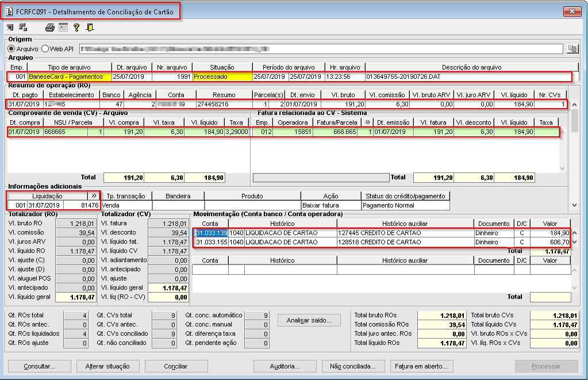
Task: Click the Situação column header
Action: [222, 67]
